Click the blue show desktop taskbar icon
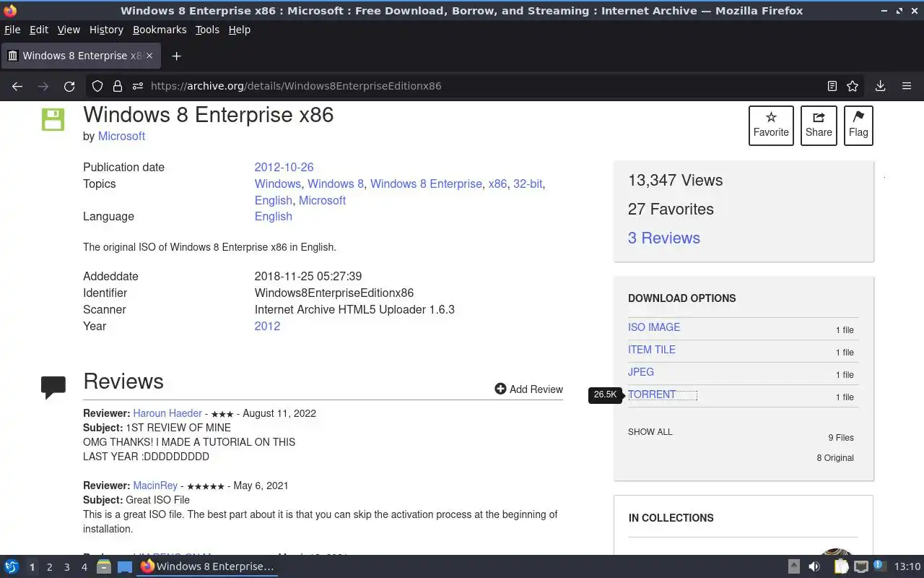Screen dimensions: 924x578 point(124,566)
